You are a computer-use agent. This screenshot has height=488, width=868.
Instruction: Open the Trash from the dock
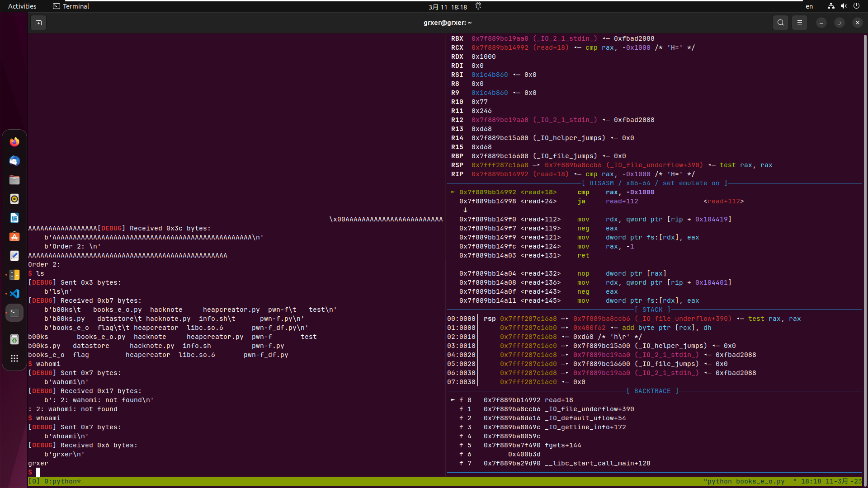point(14,339)
